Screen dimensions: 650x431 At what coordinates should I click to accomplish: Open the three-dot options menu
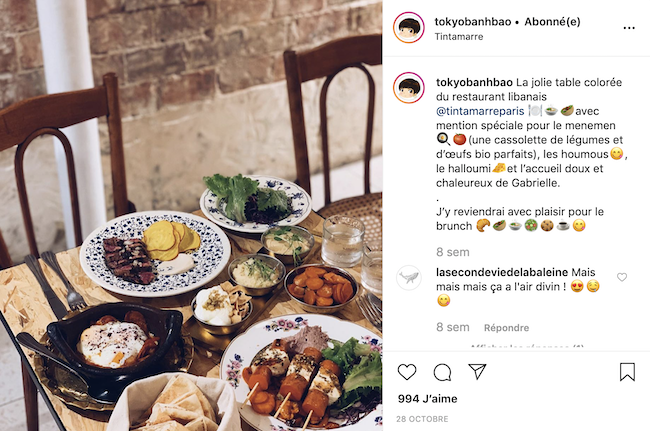(629, 28)
